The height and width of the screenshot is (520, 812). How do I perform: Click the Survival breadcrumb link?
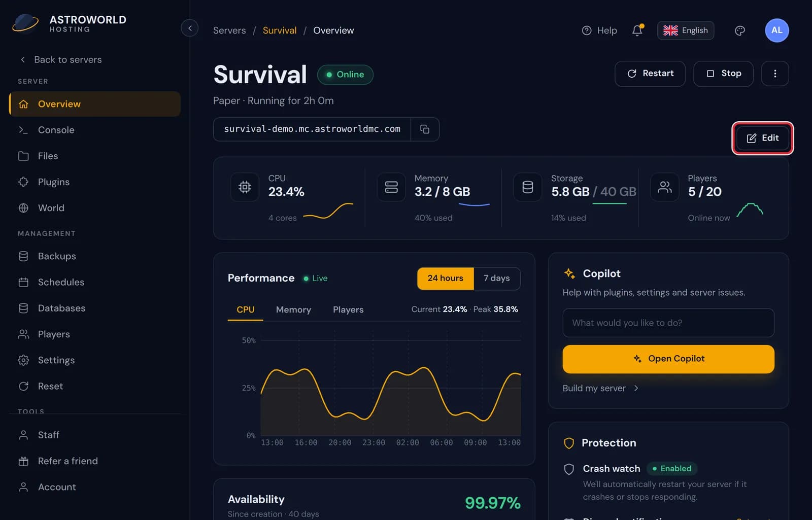click(x=280, y=30)
